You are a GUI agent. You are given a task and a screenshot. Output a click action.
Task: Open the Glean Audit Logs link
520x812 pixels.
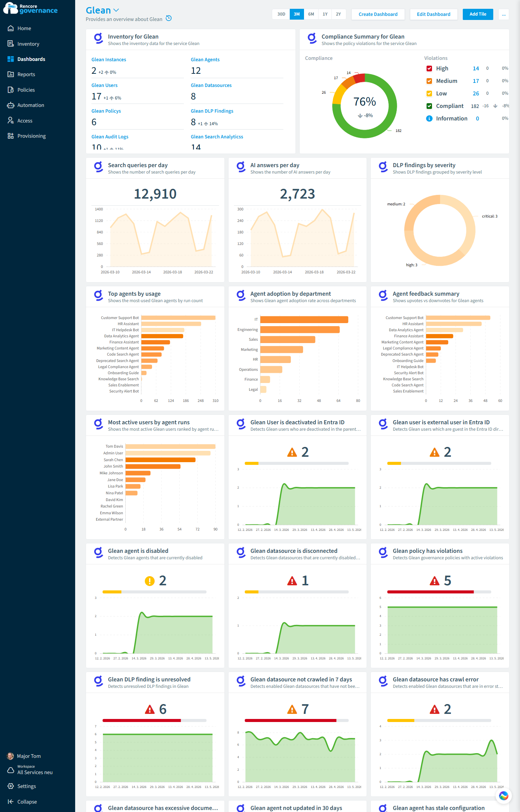pyautogui.click(x=110, y=137)
